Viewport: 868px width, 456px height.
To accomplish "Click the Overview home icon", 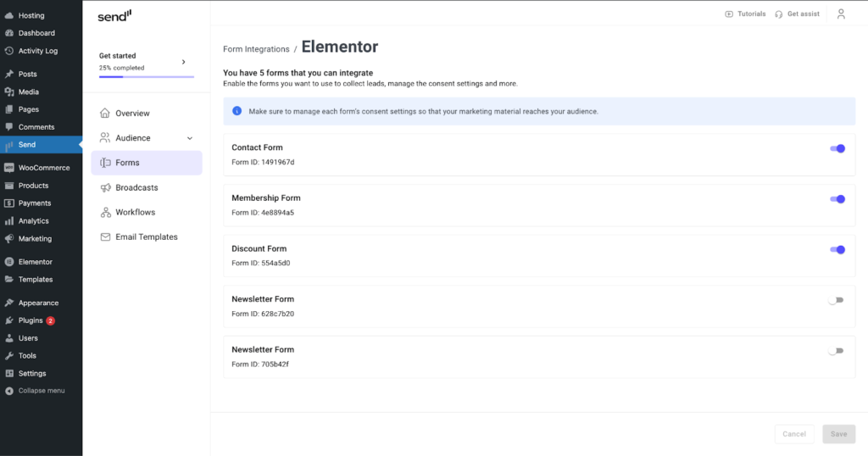I will (105, 113).
